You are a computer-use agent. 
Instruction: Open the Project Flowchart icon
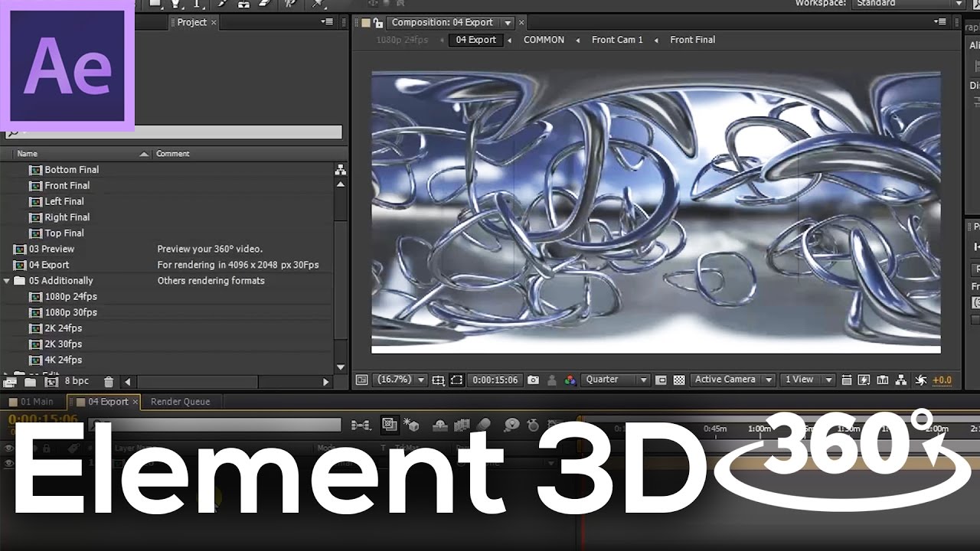coord(341,170)
